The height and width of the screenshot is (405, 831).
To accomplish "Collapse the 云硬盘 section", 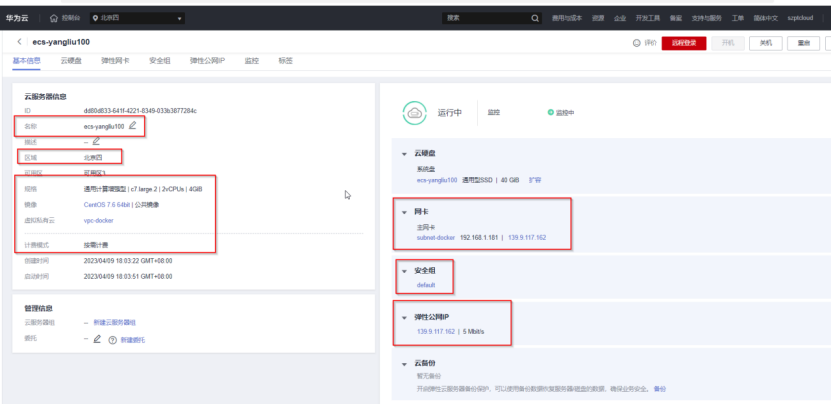I will click(x=404, y=154).
